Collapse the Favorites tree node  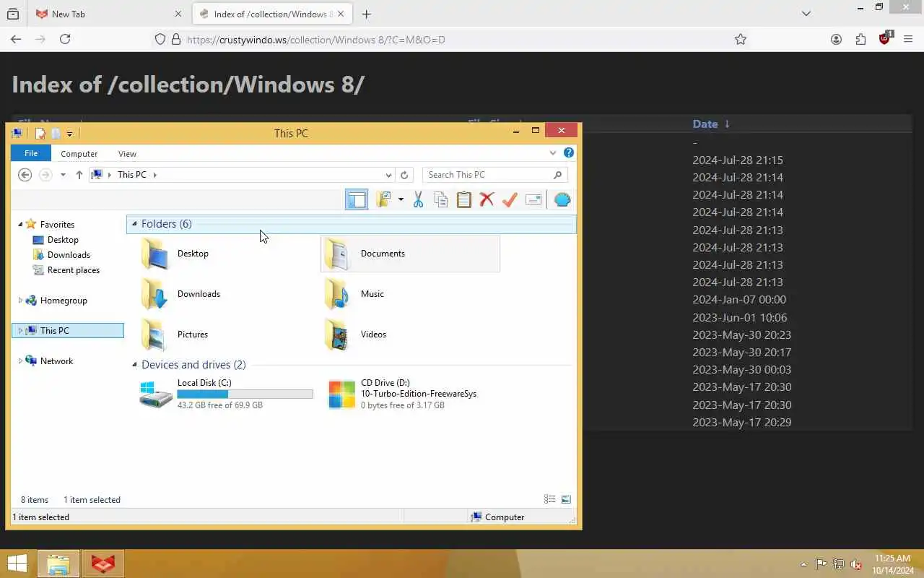point(20,225)
